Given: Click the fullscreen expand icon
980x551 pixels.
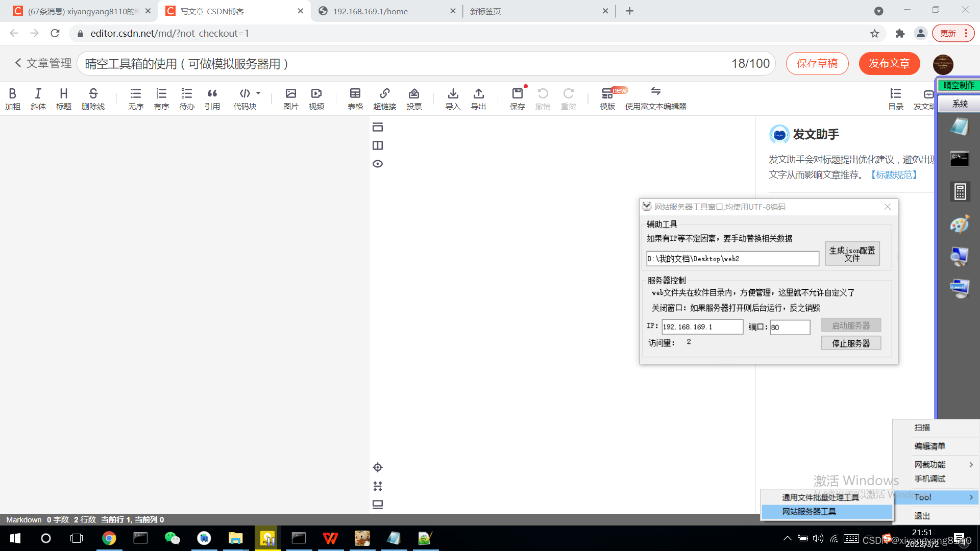Looking at the screenshot, I should click(378, 486).
